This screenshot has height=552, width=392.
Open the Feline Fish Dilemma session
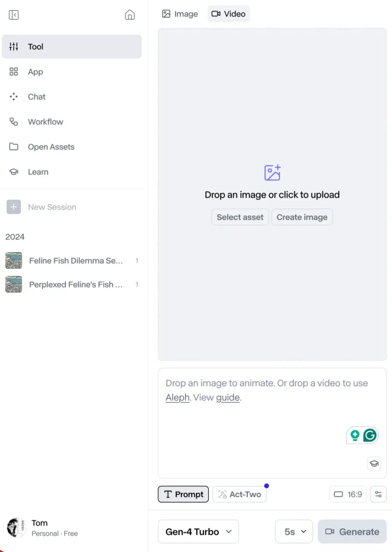pos(75,261)
